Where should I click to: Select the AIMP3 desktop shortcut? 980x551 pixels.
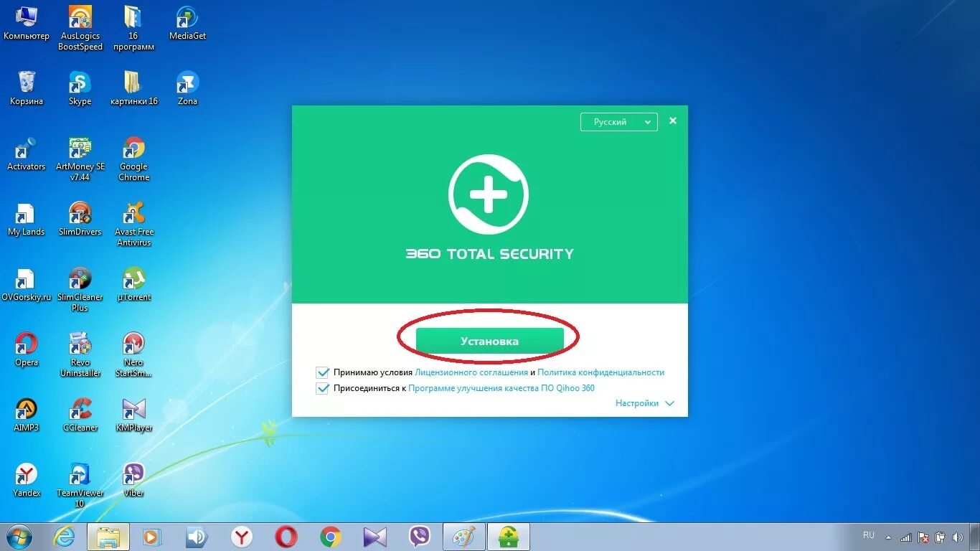click(27, 415)
